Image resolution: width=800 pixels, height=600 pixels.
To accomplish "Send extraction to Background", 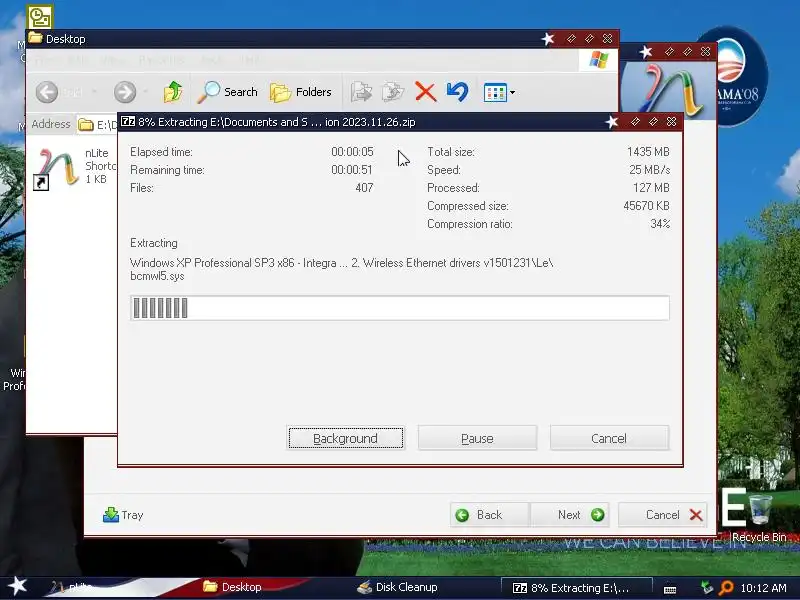I will click(x=345, y=438).
